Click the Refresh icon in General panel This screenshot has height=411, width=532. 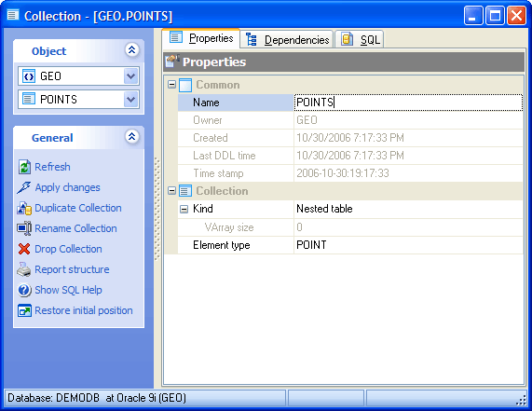24,167
